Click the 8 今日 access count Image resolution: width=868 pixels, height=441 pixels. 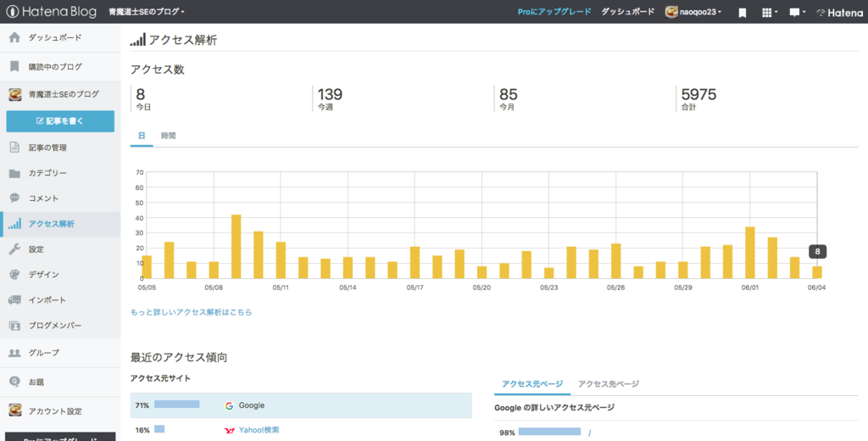pyautogui.click(x=142, y=98)
